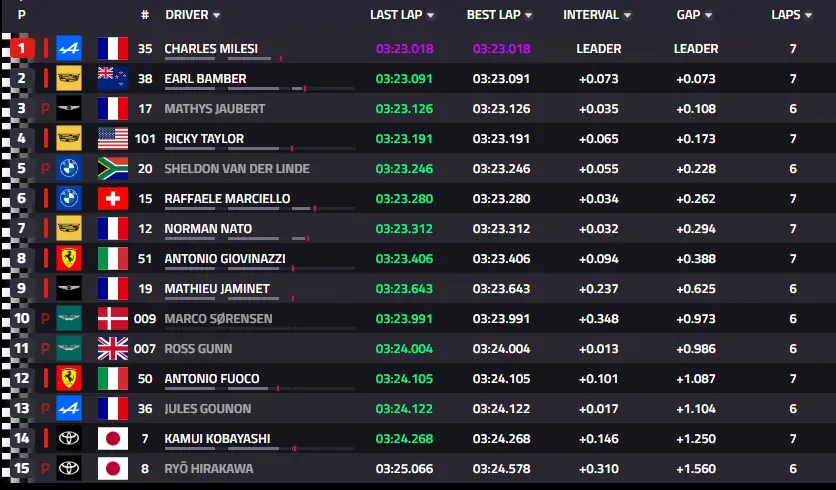
Task: Click the Union Jack flag beside Ross Gunn
Action: [x=113, y=349]
